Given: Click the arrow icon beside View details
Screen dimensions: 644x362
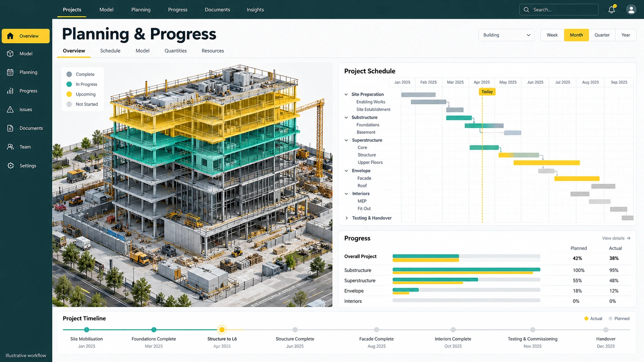Looking at the screenshot, I should pyautogui.click(x=629, y=238).
